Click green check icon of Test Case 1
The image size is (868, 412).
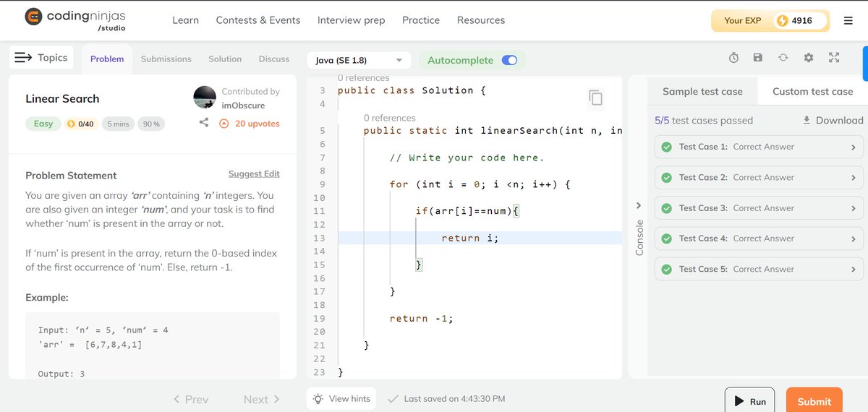click(666, 147)
